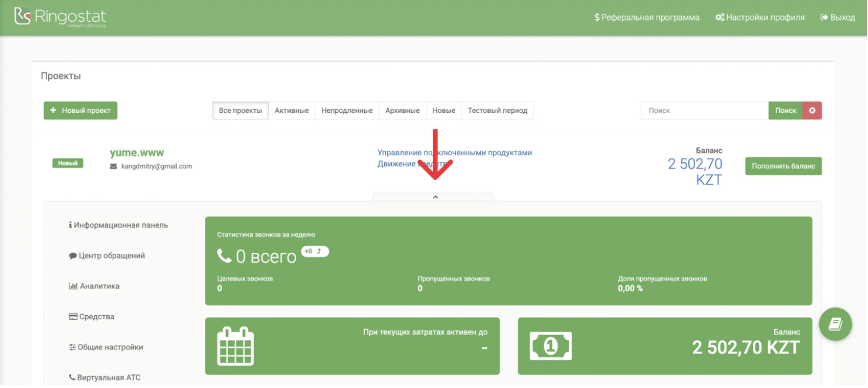Click При текущих затратах активен до text
This screenshot has width=868, height=388.
tap(425, 332)
